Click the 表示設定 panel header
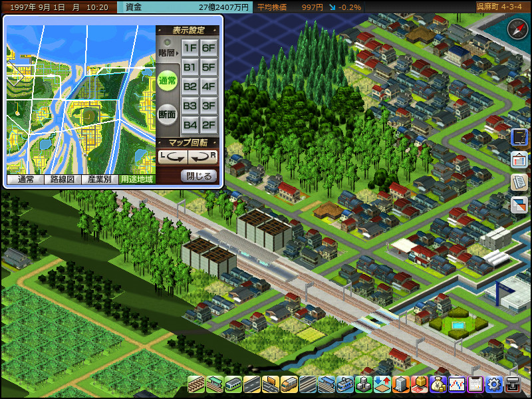The image size is (532, 399). coord(188,31)
